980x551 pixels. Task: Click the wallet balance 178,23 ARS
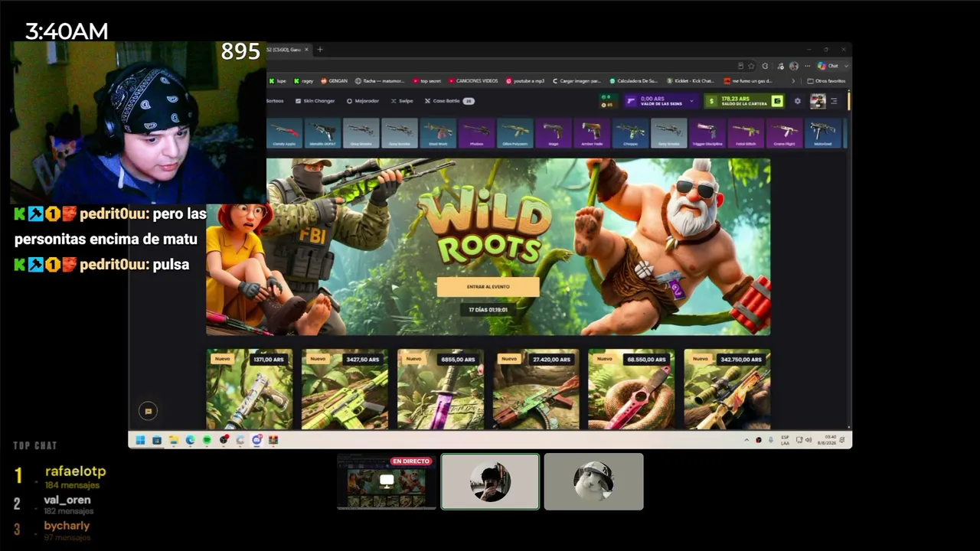pyautogui.click(x=744, y=101)
